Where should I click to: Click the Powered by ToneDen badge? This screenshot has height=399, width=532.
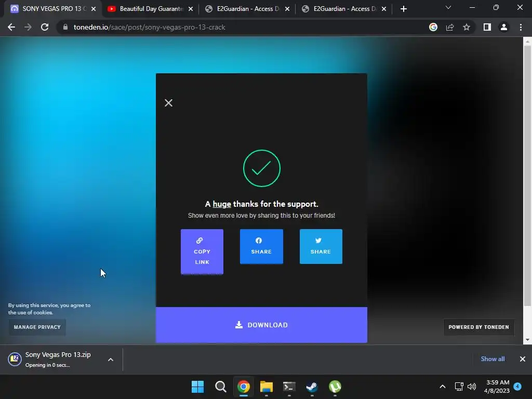[x=478, y=327]
